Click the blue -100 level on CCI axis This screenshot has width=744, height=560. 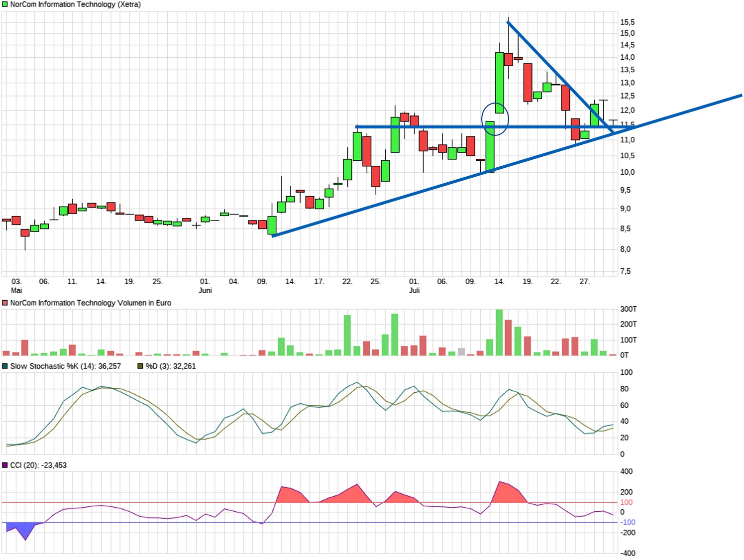click(x=627, y=522)
